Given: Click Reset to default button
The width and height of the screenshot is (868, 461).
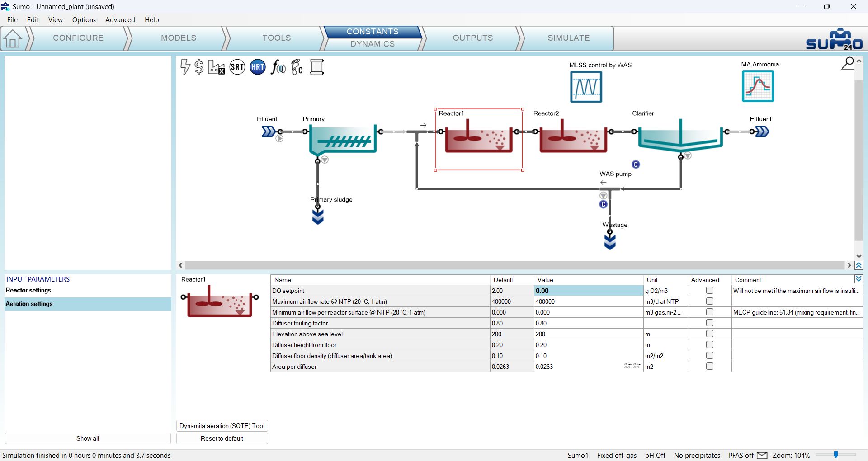Looking at the screenshot, I should (222, 438).
